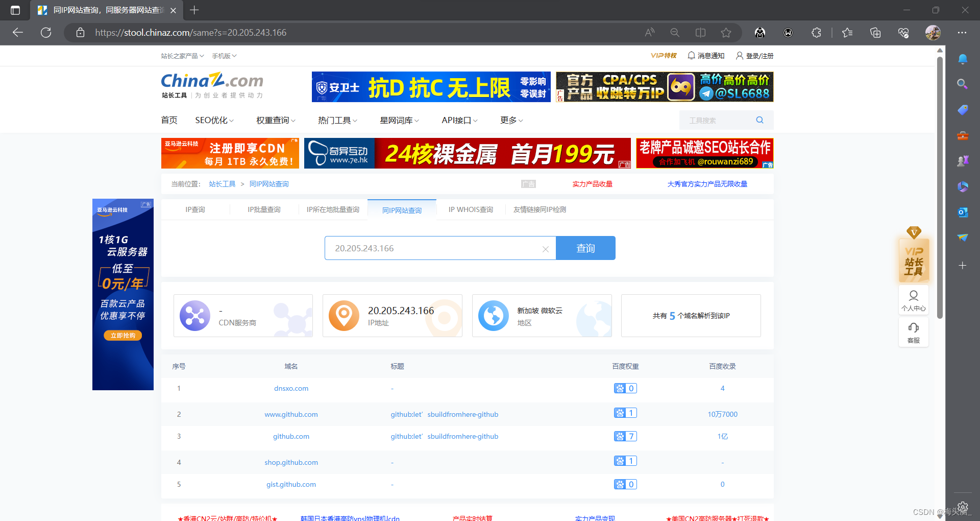The image size is (980, 521).
Task: Close the current browser tab
Action: [173, 10]
